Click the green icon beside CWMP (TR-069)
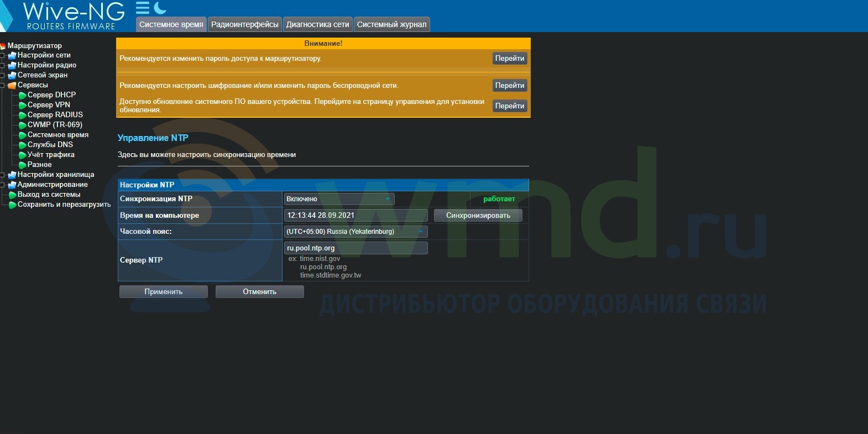 [x=23, y=125]
